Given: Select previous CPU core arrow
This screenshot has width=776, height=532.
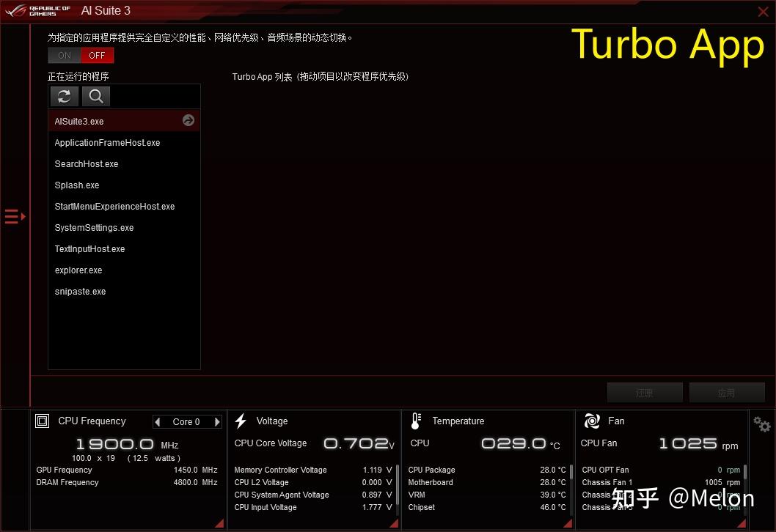Looking at the screenshot, I should point(158,422).
